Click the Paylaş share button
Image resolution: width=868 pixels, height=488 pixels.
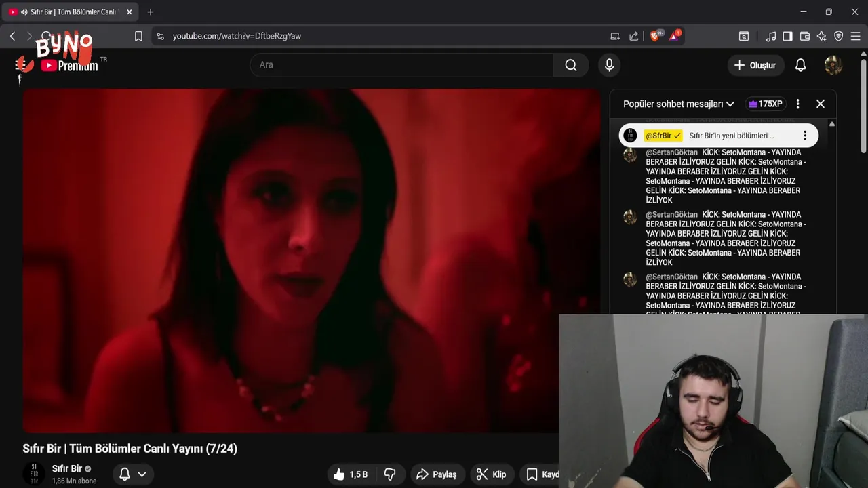[437, 474]
